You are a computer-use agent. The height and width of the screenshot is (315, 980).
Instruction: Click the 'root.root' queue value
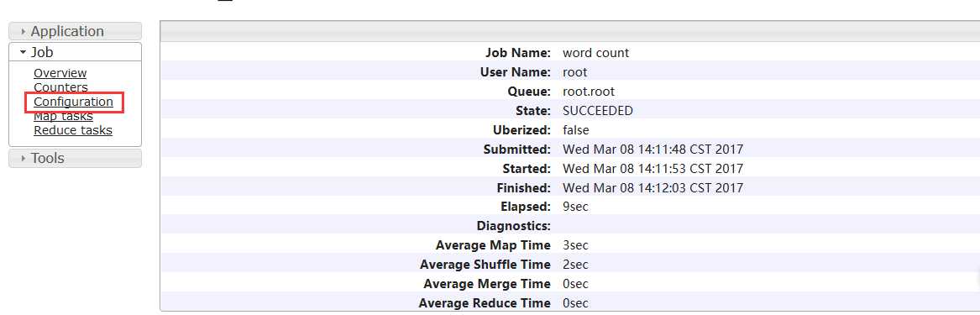589,92
